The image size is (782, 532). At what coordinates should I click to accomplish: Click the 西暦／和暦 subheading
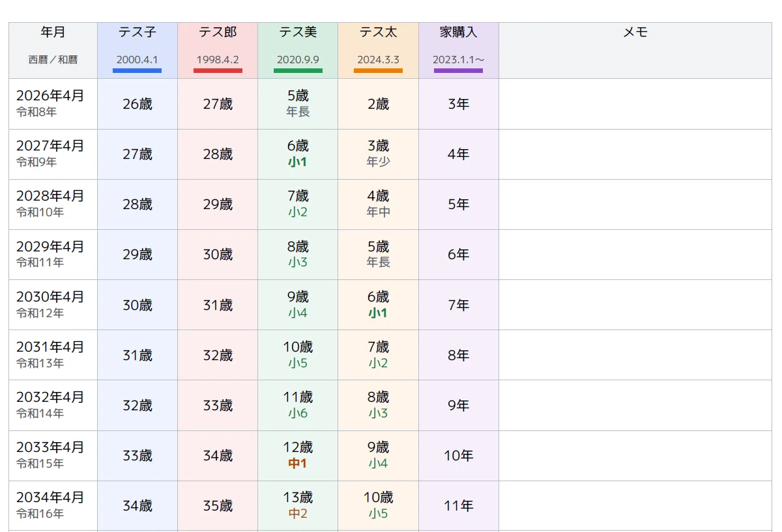[53, 59]
